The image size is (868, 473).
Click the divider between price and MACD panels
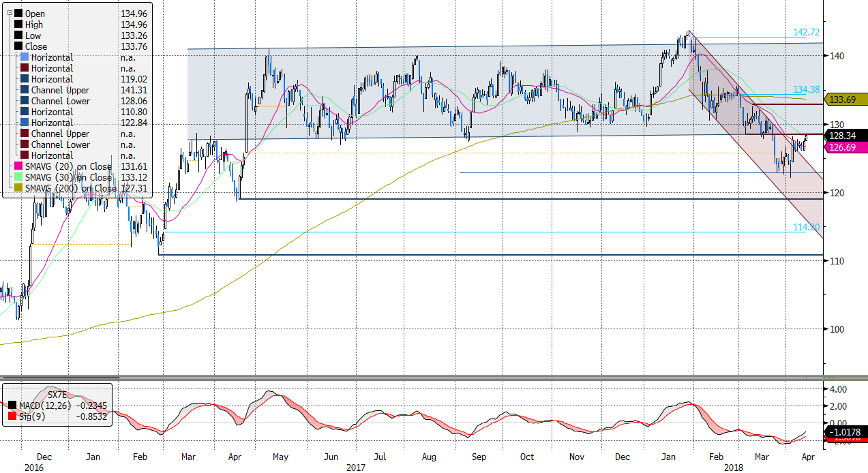tap(434, 376)
